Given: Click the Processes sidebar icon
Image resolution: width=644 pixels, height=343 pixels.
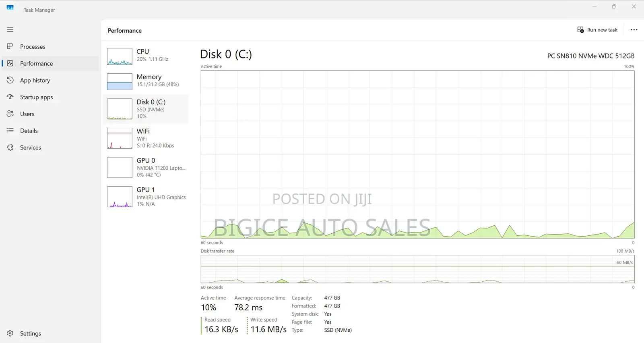Looking at the screenshot, I should pyautogui.click(x=10, y=46).
